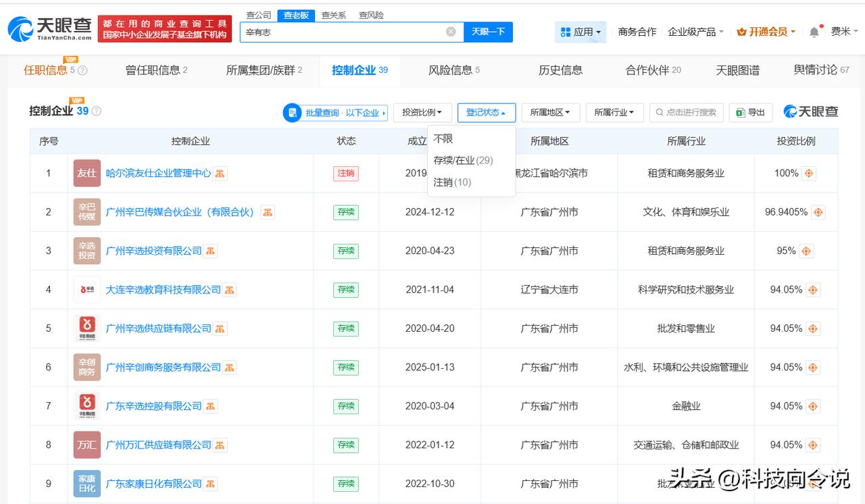This screenshot has height=504, width=865.
Task: Open the 风险信息 tab
Action: (x=454, y=70)
